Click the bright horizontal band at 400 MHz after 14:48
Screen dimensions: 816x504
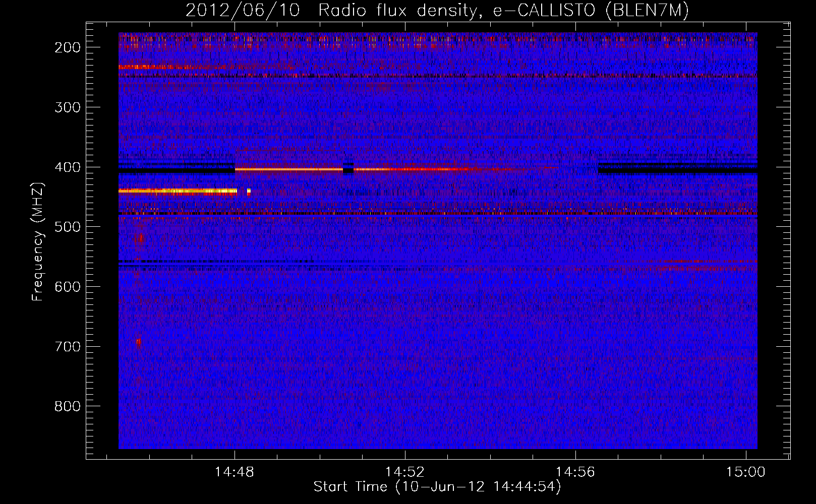(x=289, y=170)
